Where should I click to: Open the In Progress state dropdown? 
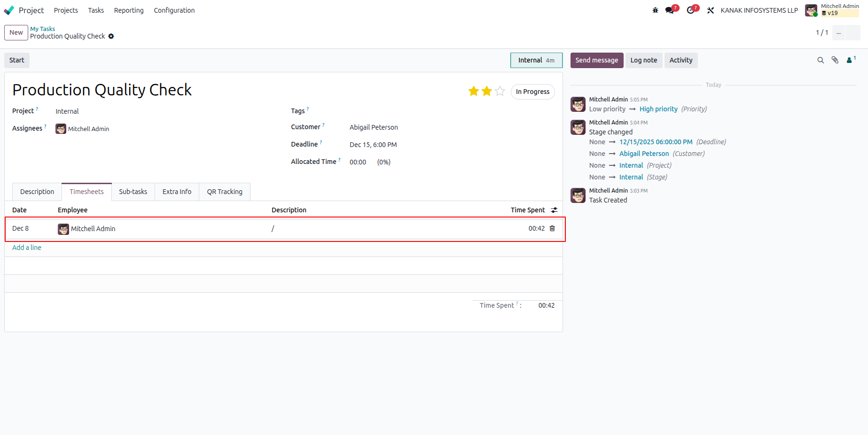(x=533, y=92)
